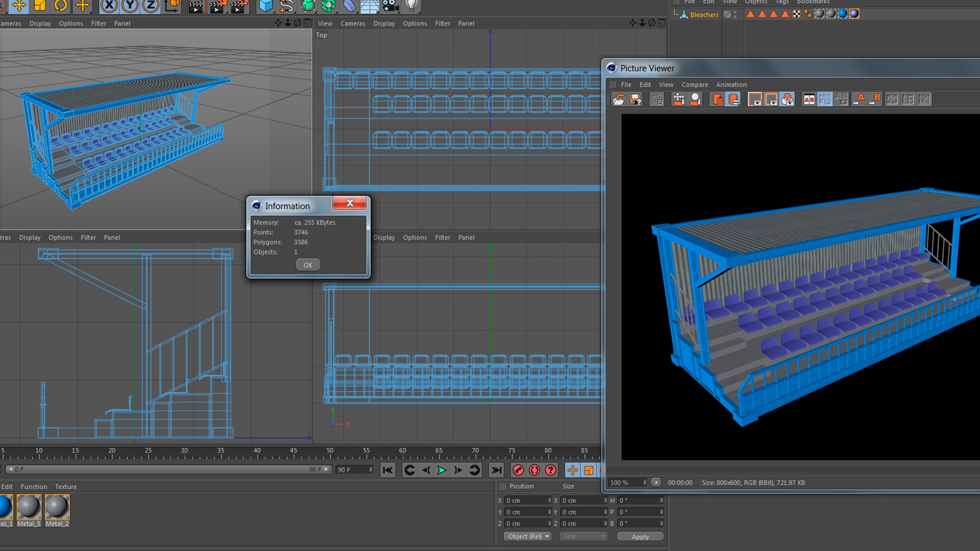Open Panel menu in side viewport

click(x=112, y=237)
